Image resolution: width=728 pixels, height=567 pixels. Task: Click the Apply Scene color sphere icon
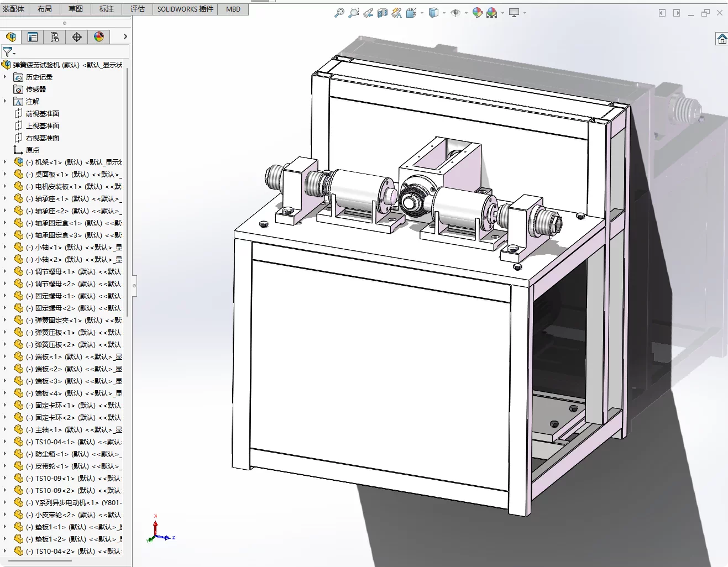coord(492,12)
